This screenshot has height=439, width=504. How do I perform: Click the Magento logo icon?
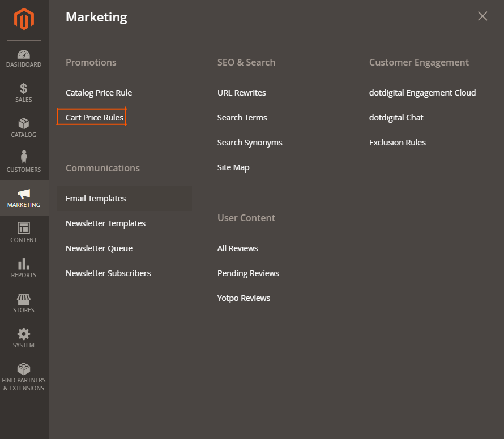click(x=24, y=20)
